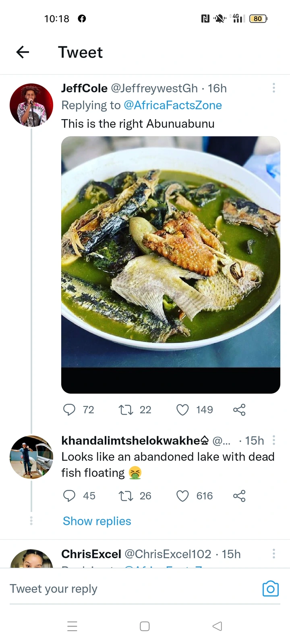Reply to JeffCole's tweet

point(69,410)
